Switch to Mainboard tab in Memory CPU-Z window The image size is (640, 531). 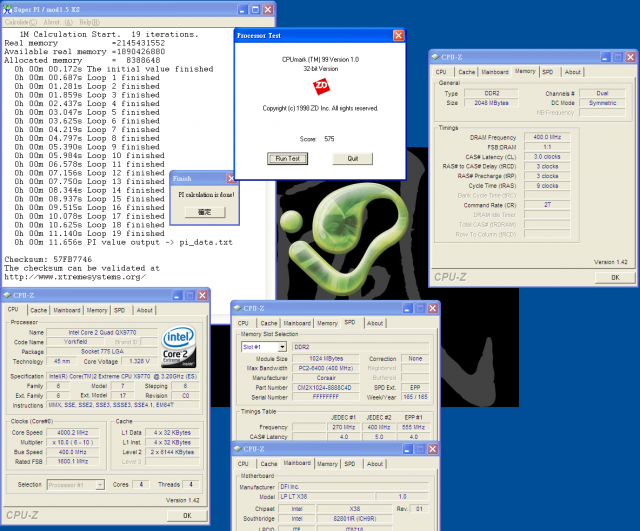(495, 72)
